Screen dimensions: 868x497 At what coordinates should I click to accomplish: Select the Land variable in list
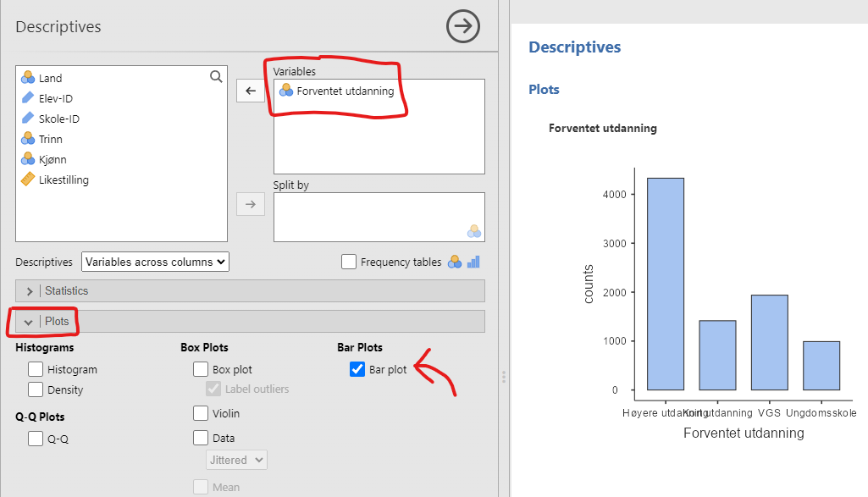[51, 78]
